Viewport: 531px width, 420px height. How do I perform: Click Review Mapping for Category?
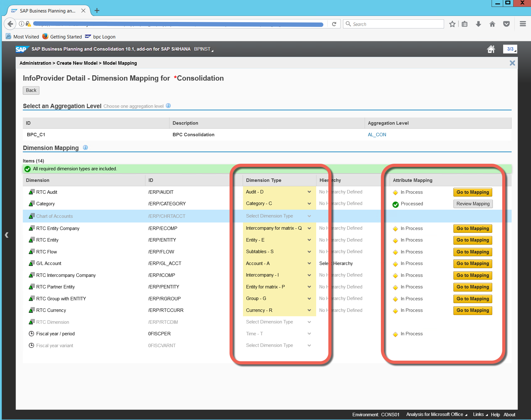(473, 204)
